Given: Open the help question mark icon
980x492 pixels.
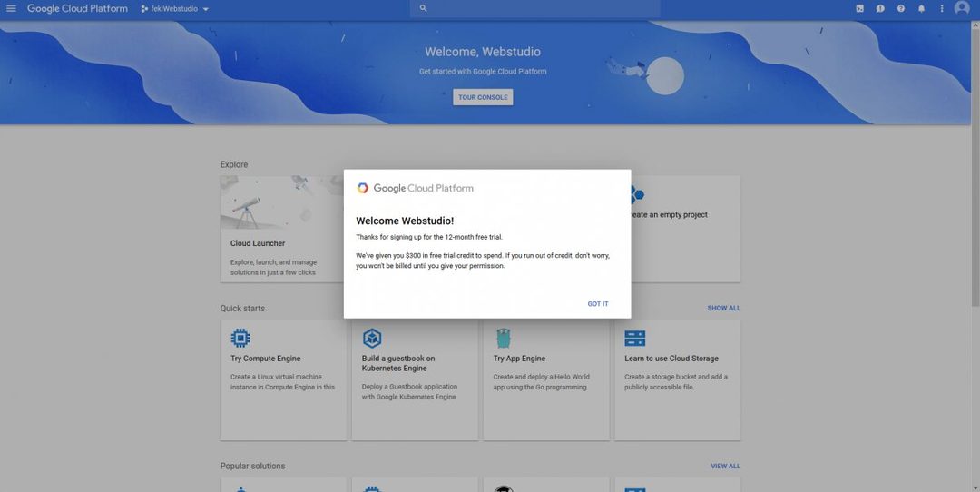Looking at the screenshot, I should (x=901, y=9).
